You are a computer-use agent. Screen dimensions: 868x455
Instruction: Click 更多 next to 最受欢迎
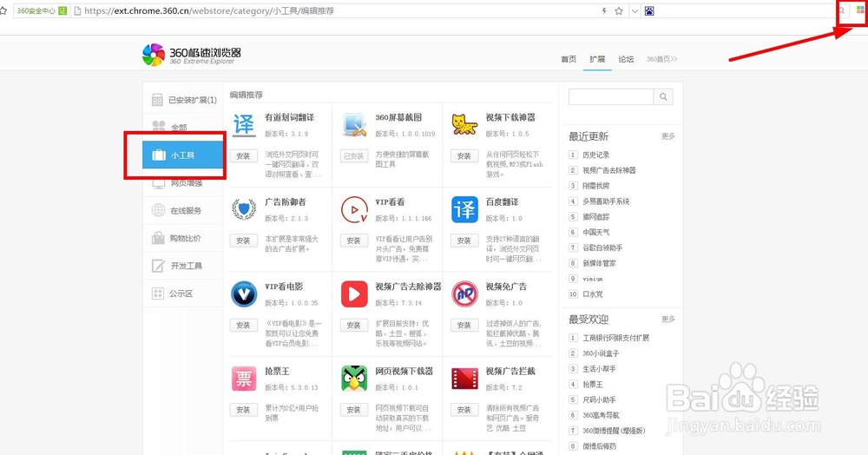668,320
